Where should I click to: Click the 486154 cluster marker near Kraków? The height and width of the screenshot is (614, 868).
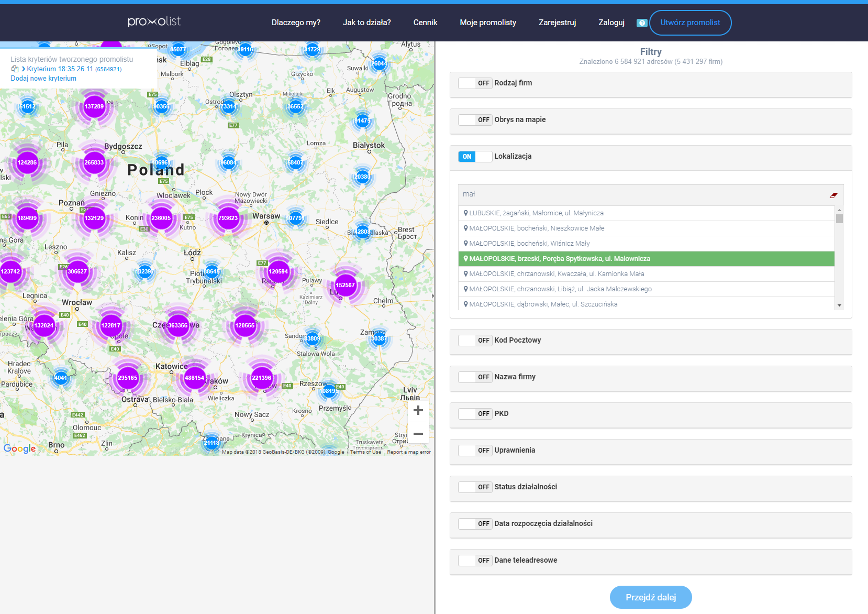point(194,378)
